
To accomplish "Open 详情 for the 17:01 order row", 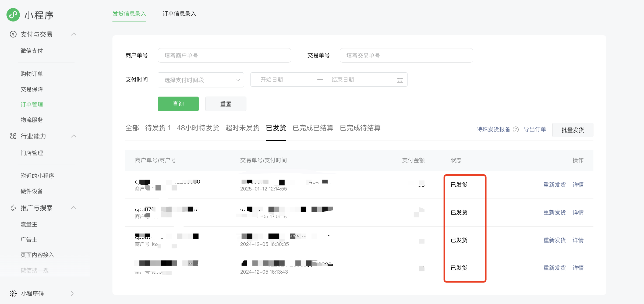I will [x=578, y=213].
